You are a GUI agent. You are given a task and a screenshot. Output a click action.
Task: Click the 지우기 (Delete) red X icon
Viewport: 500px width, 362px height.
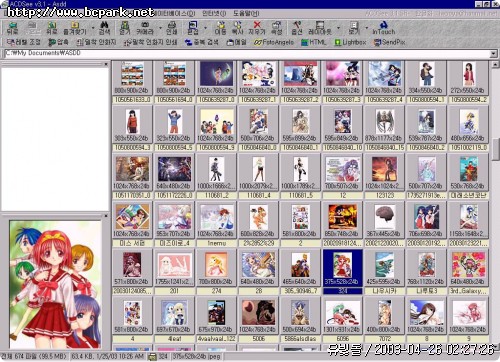point(257,28)
